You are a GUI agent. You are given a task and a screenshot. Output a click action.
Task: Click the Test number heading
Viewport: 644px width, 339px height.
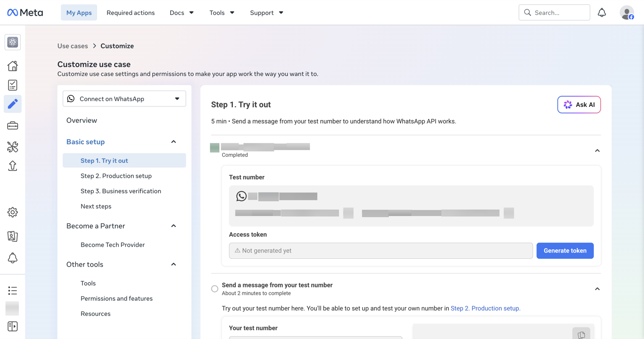click(x=247, y=177)
